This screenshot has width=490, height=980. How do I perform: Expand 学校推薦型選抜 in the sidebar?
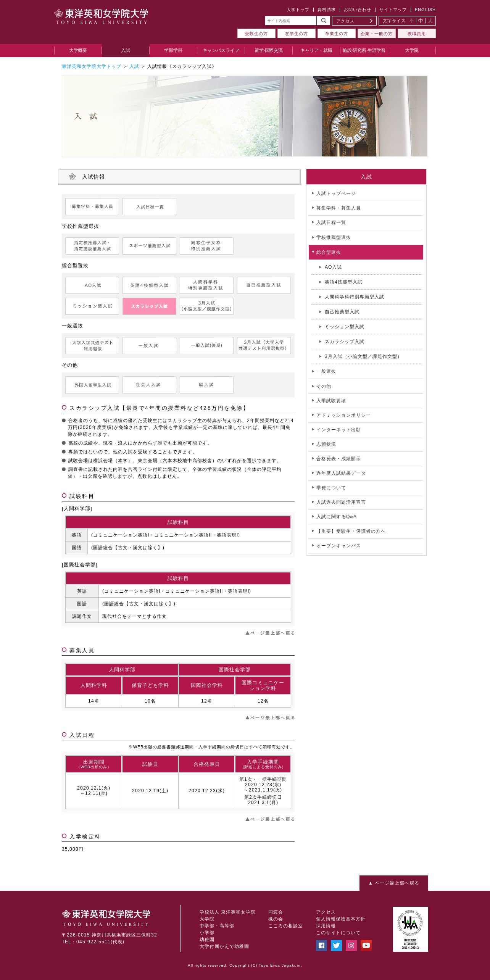366,237
